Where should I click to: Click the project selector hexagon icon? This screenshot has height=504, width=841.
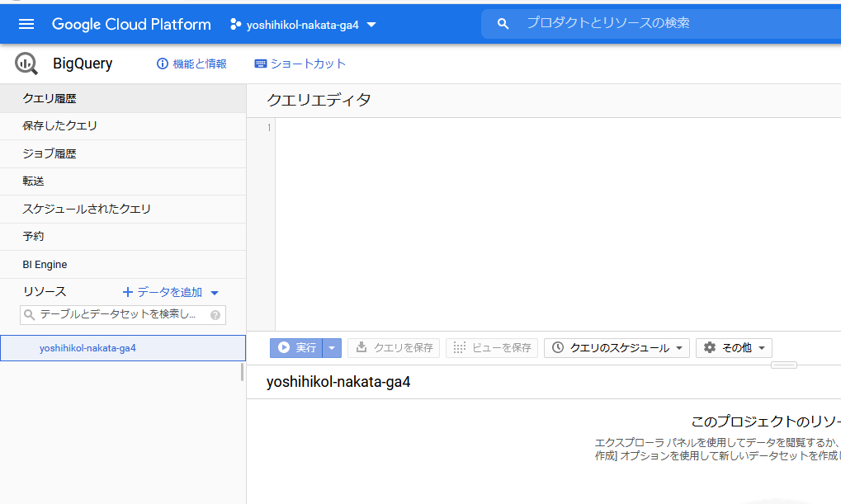pos(235,24)
